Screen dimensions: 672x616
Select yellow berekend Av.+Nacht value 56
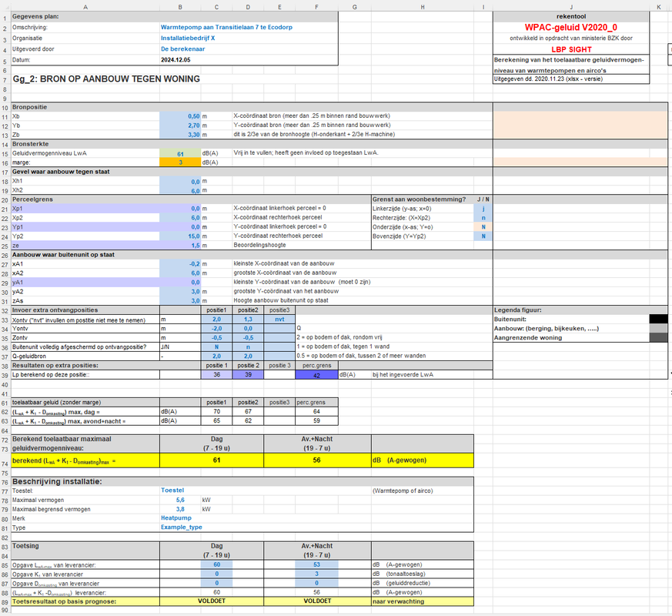coord(316,460)
